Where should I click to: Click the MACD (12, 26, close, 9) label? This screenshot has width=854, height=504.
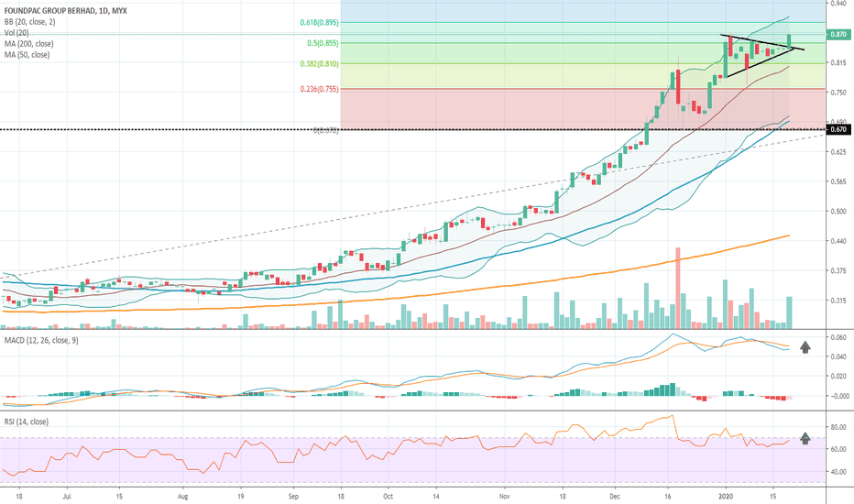pos(41,341)
